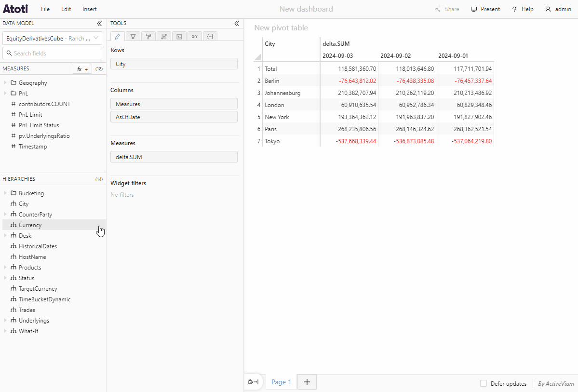
Task: Open the File menu
Action: pos(45,9)
